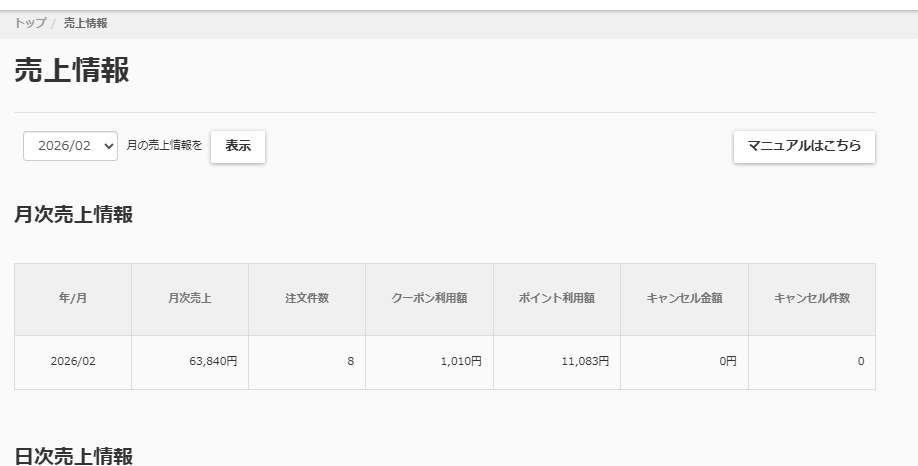
Task: Click the トップ breadcrumb link
Action: tap(30, 23)
